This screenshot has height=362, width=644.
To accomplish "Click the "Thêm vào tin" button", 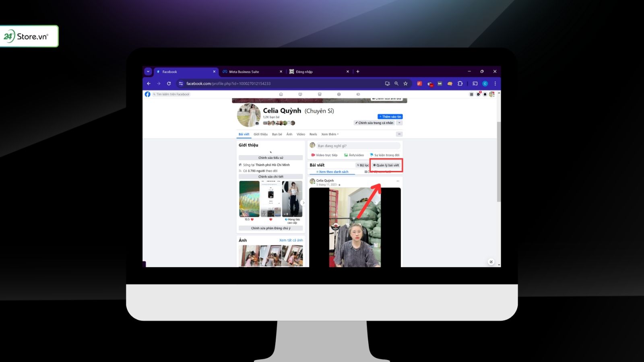I will [x=390, y=117].
